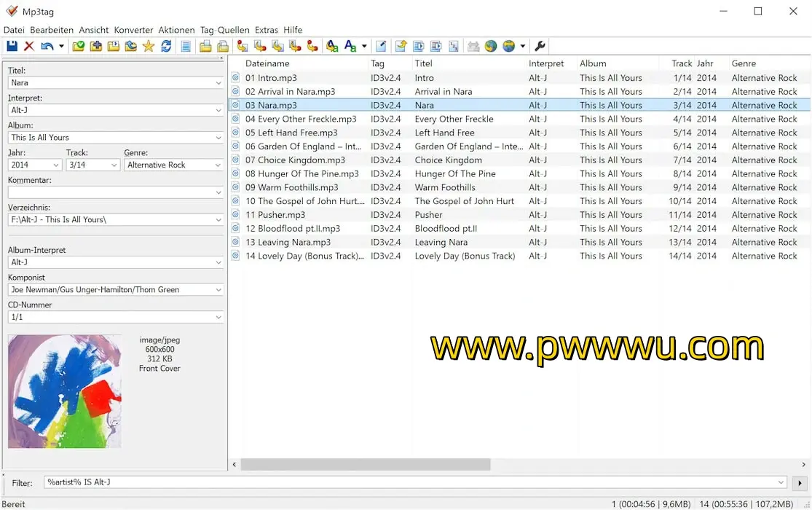
Task: Open the Konverter menu
Action: (133, 30)
